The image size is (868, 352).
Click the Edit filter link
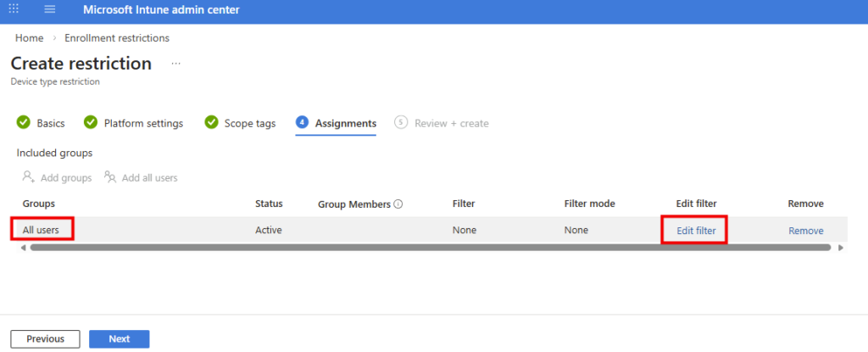click(696, 231)
